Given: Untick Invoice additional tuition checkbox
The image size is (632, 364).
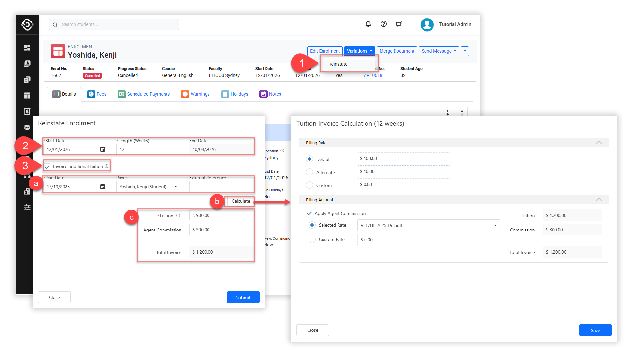Looking at the screenshot, I should pyautogui.click(x=48, y=167).
